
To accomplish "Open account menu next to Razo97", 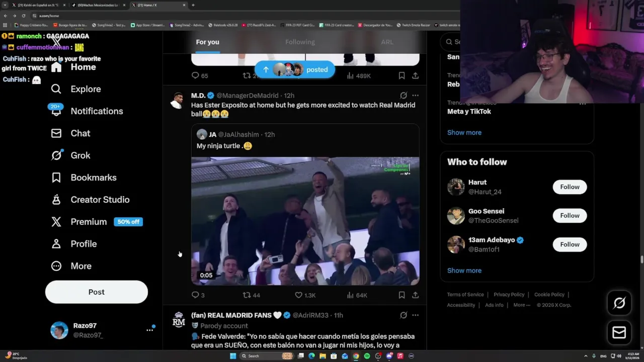I will [149, 330].
